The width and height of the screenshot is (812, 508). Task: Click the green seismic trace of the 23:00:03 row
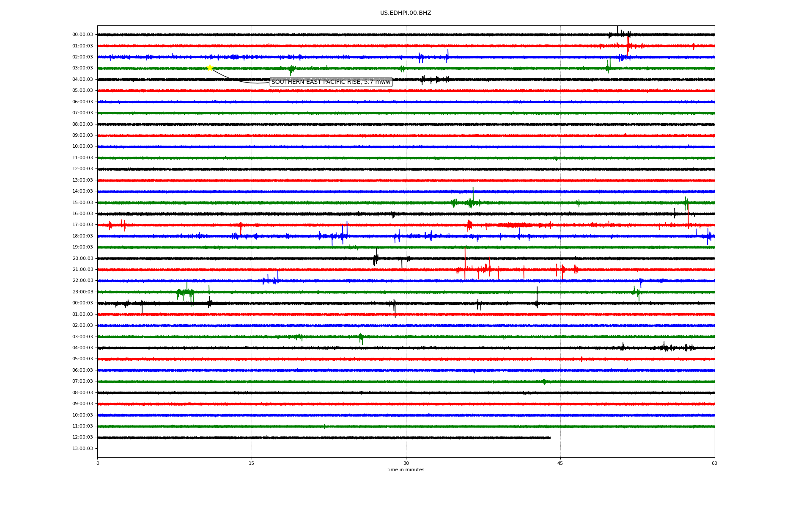(x=406, y=292)
